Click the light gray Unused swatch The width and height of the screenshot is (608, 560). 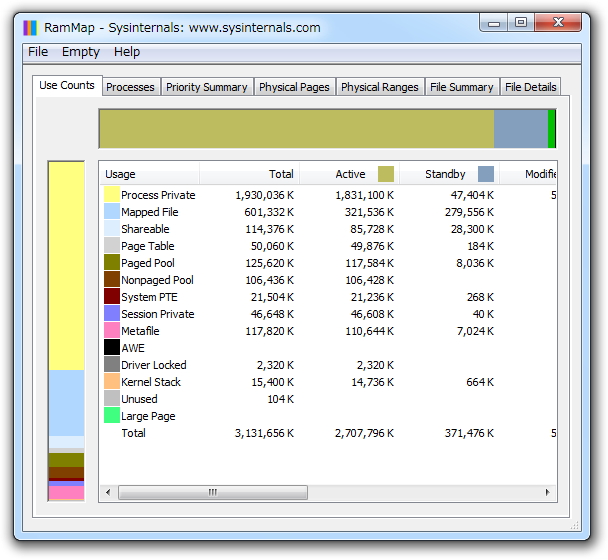pos(112,399)
